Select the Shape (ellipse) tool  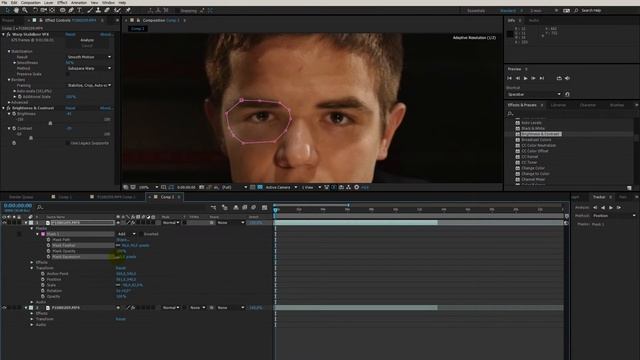[62, 10]
